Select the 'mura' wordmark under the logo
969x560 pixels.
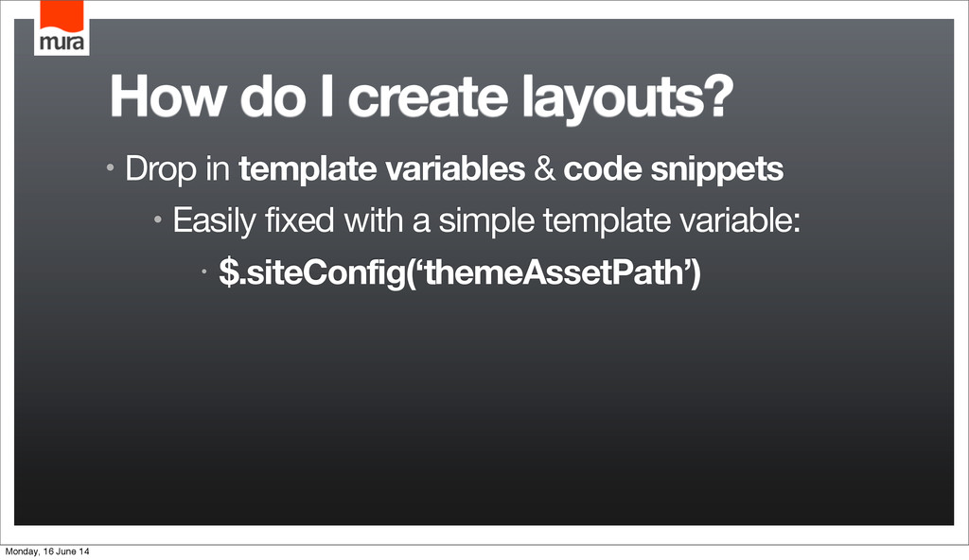[62, 43]
